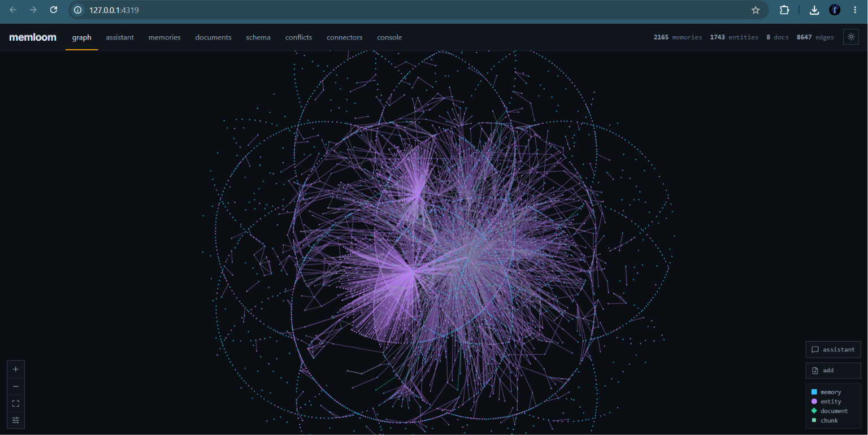Open graph settings sliders icon
This screenshot has height=435, width=868.
[16, 420]
